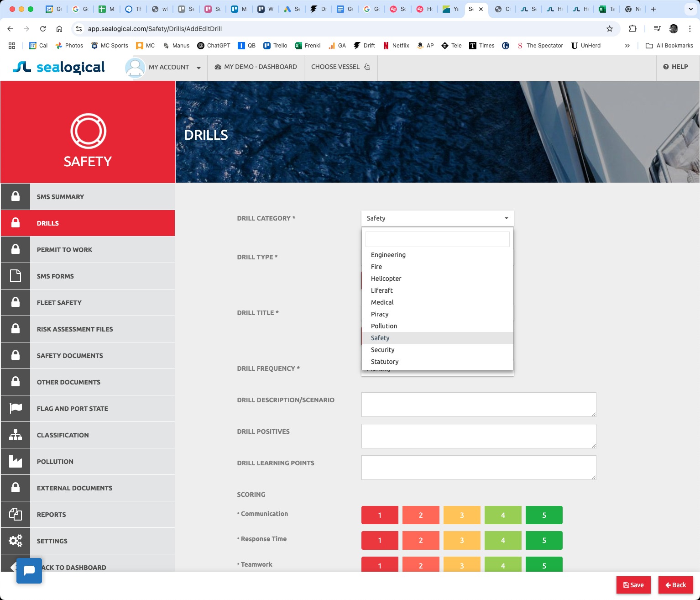Open the Chrome apps grid icon
This screenshot has height=600, width=700.
[x=12, y=46]
